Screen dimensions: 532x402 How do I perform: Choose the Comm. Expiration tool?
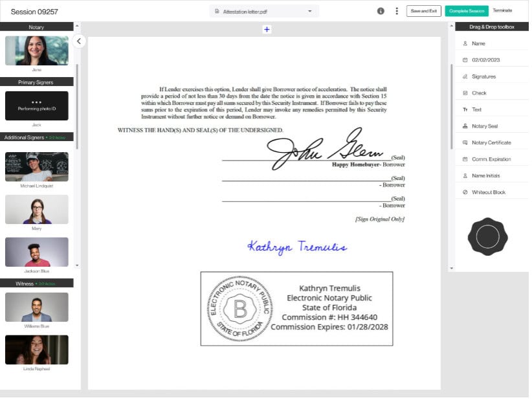click(x=491, y=159)
